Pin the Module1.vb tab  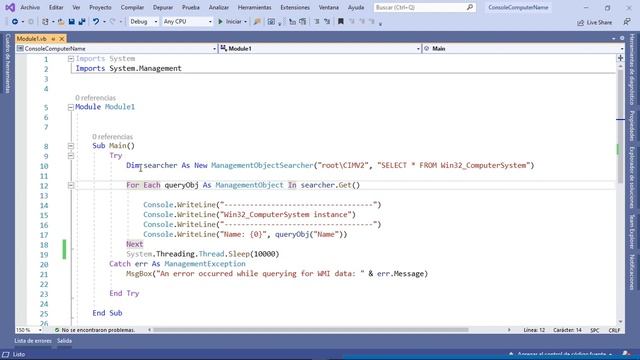point(53,39)
